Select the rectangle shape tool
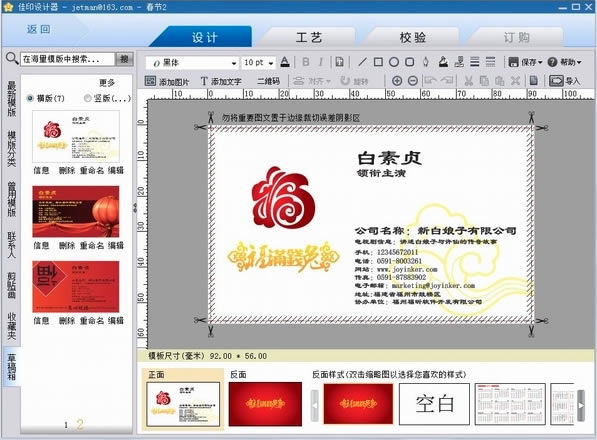Viewport: 597px width, 440px height. (x=378, y=62)
